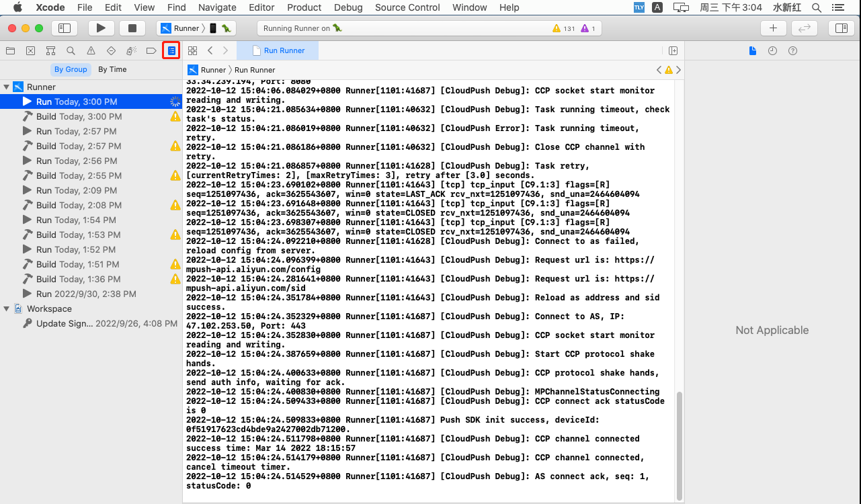Open the Product menu
This screenshot has height=504, width=861.
304,7
